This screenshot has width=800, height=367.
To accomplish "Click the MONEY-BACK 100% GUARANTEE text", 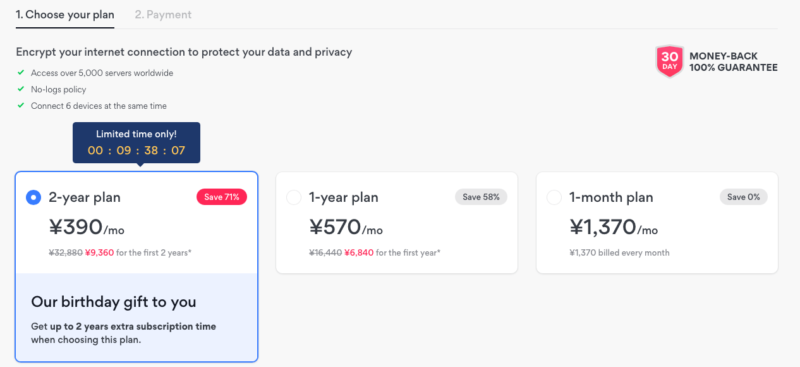I will click(733, 62).
